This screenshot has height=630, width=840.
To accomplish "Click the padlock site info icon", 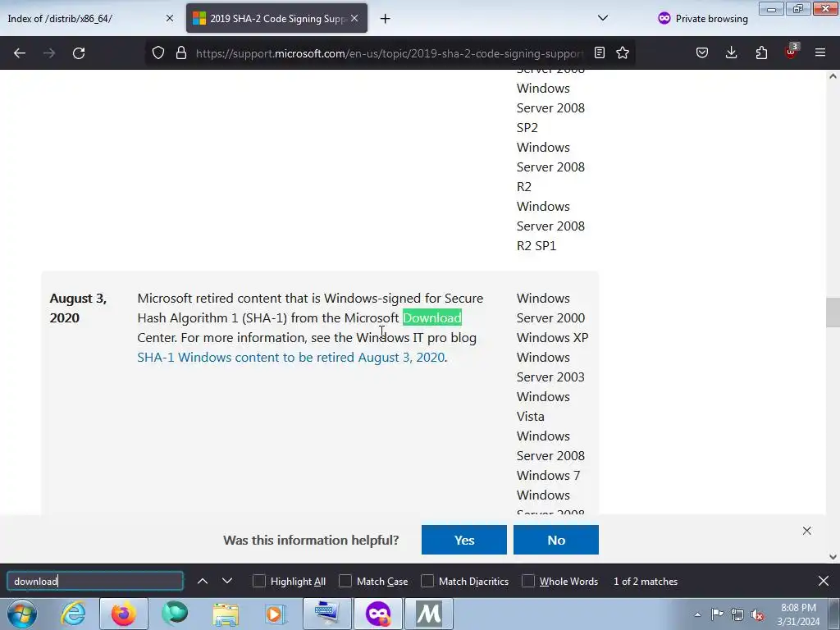I will tap(181, 53).
